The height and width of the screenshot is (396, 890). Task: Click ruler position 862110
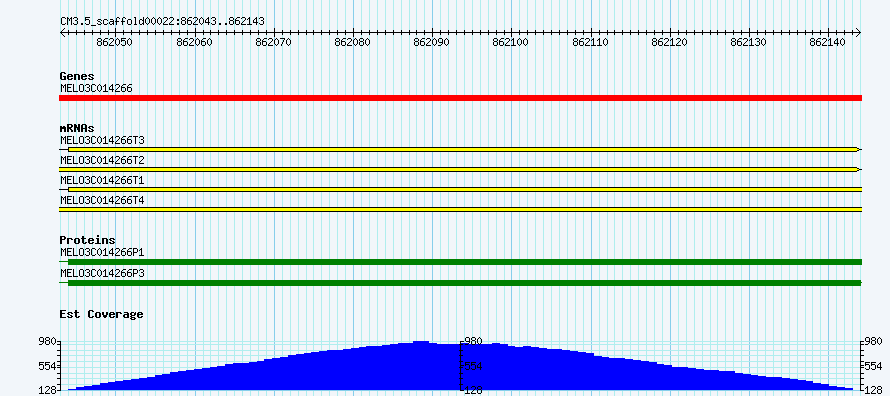591,43
